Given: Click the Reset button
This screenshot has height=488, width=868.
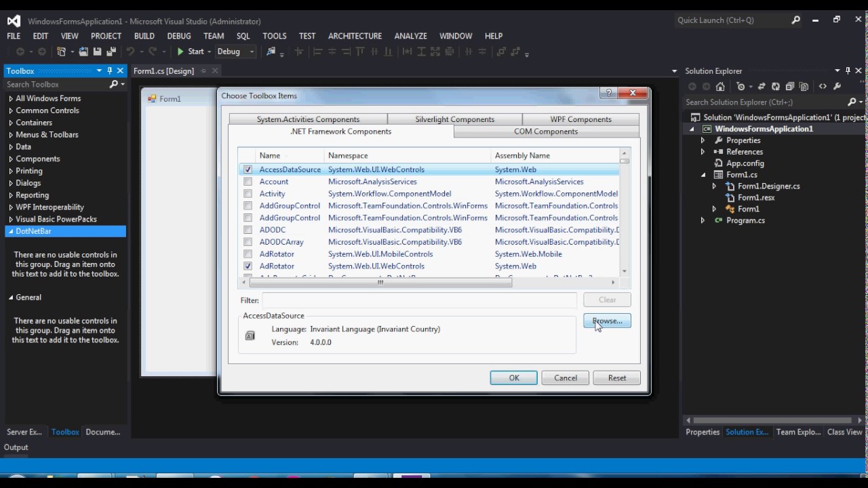Looking at the screenshot, I should coord(616,378).
